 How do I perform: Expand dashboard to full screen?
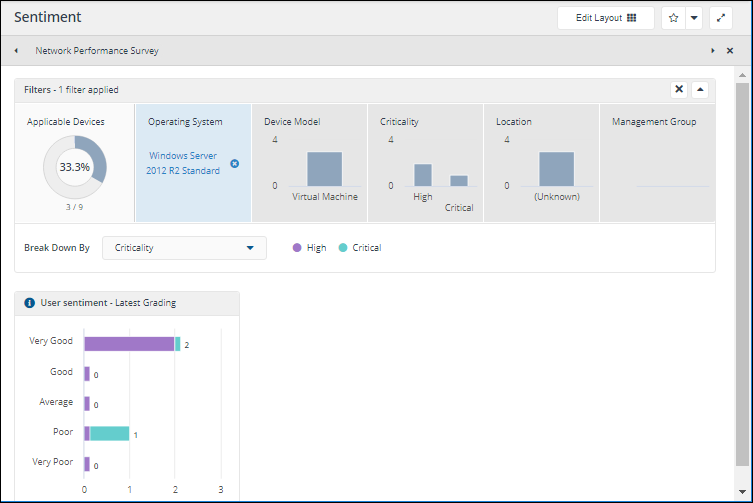(721, 18)
